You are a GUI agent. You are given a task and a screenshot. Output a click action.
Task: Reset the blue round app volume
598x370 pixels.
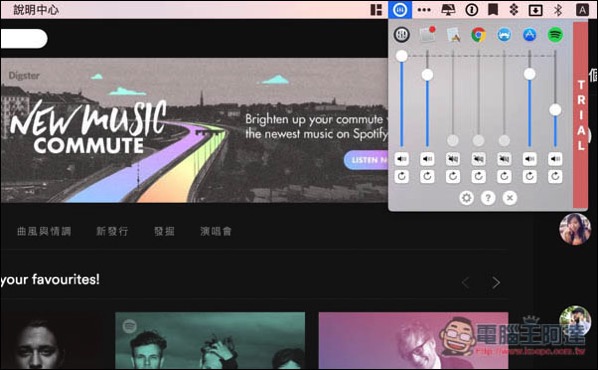(x=504, y=176)
